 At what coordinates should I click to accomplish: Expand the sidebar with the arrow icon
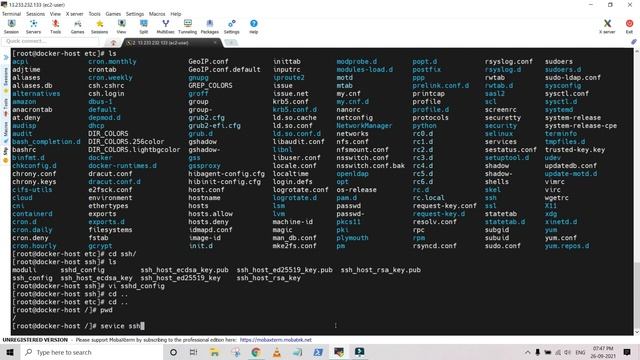click(6, 58)
